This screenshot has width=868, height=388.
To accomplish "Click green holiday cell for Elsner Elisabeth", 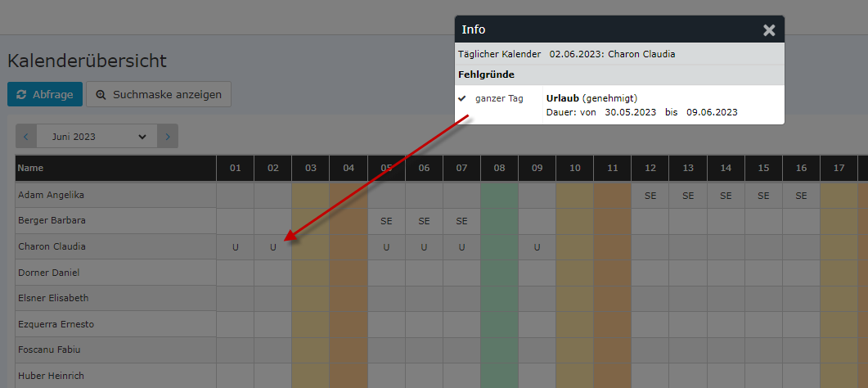I will pos(499,298).
